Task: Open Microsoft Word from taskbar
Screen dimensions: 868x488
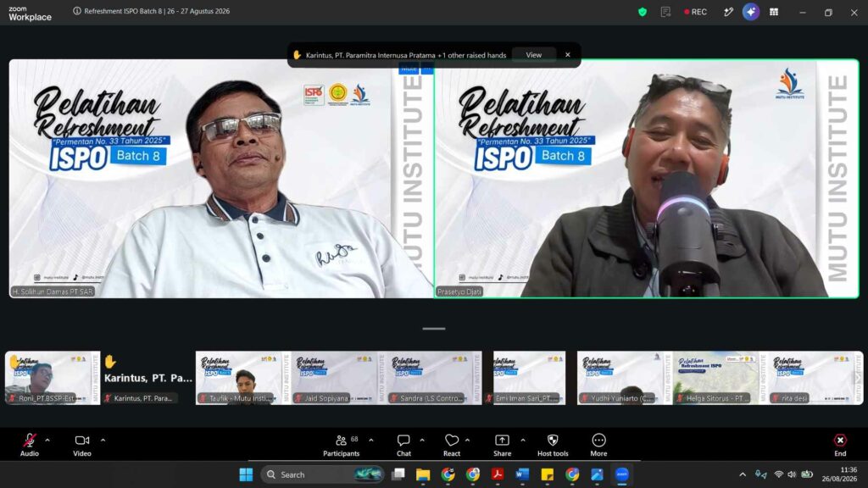Action: click(522, 474)
